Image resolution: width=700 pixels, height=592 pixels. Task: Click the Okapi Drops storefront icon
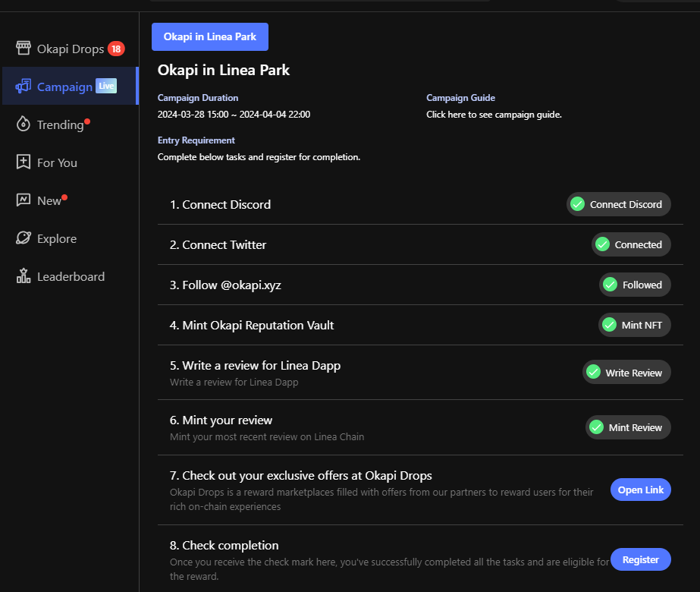point(24,48)
